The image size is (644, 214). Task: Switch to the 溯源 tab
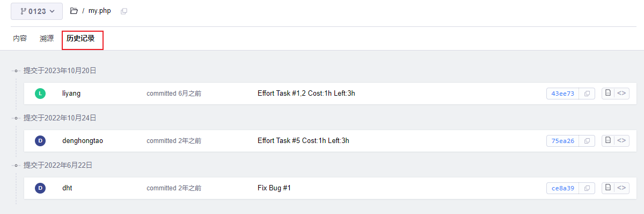pos(47,39)
